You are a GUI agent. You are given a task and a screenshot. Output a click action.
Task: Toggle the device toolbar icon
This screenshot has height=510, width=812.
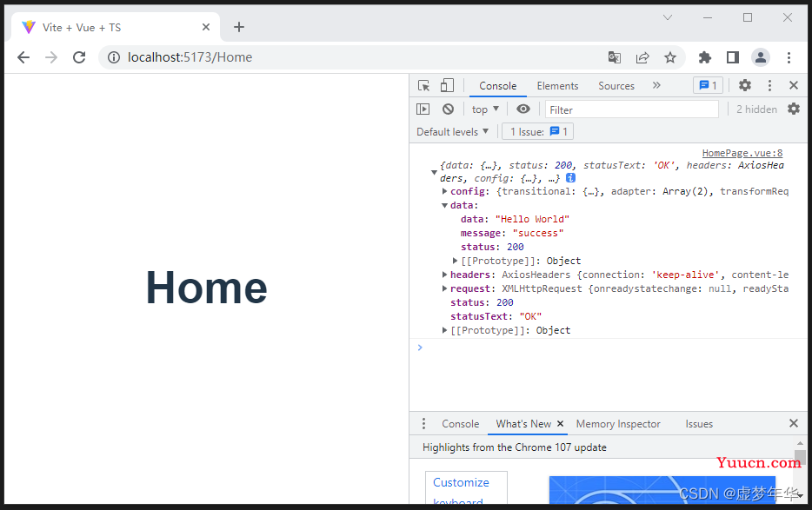point(447,85)
